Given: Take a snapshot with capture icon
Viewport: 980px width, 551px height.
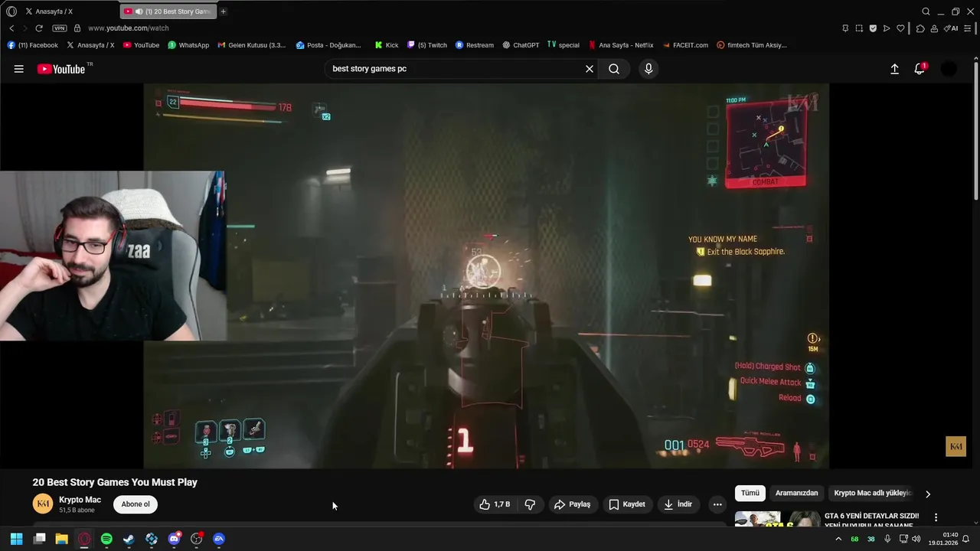Looking at the screenshot, I should 859,28.
